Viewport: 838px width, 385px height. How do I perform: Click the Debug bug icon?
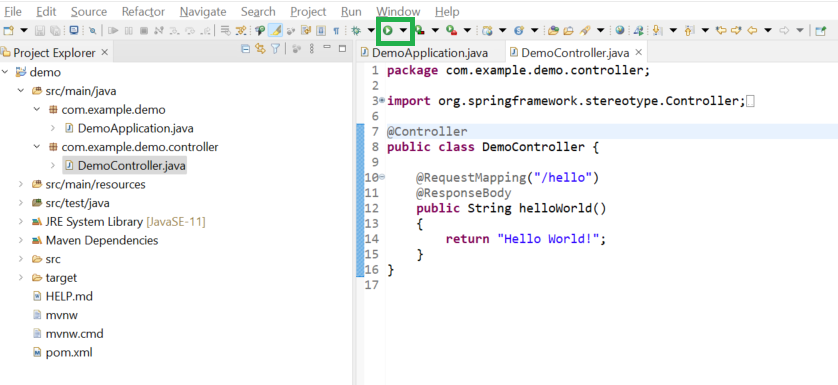click(355, 30)
